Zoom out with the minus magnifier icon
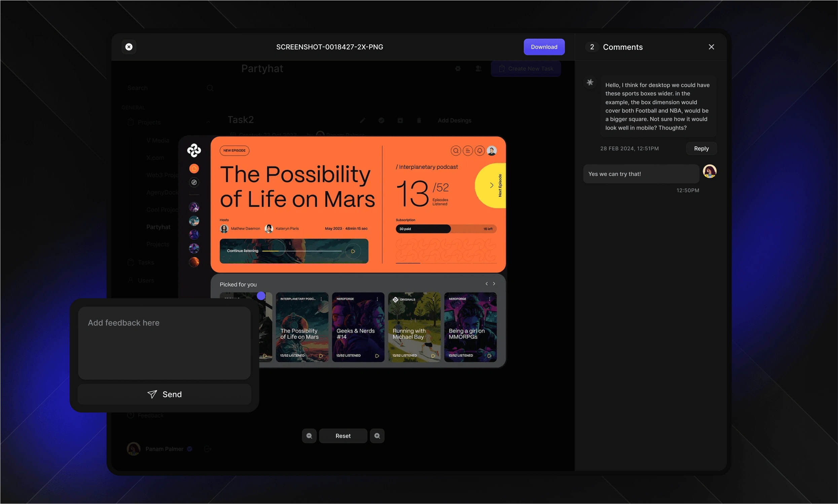 309,436
